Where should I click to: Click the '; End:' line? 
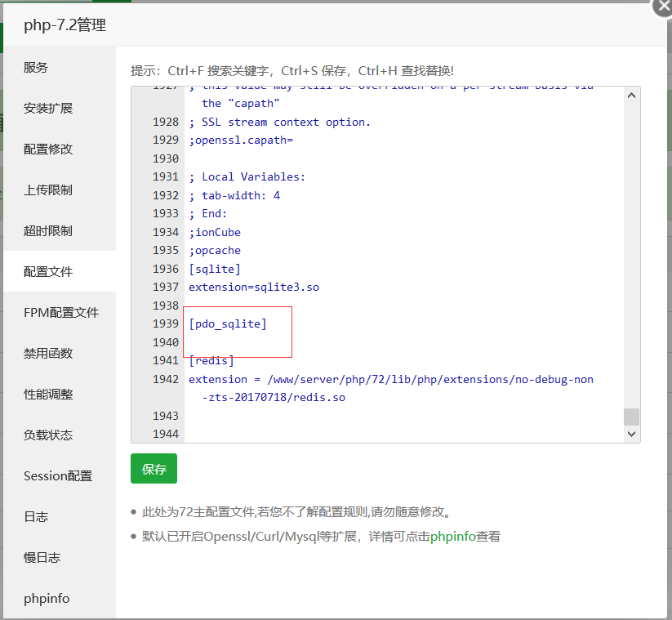pyautogui.click(x=208, y=213)
